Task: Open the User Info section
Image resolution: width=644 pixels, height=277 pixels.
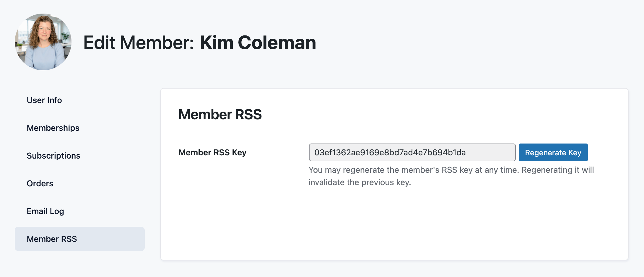Action: pyautogui.click(x=44, y=100)
